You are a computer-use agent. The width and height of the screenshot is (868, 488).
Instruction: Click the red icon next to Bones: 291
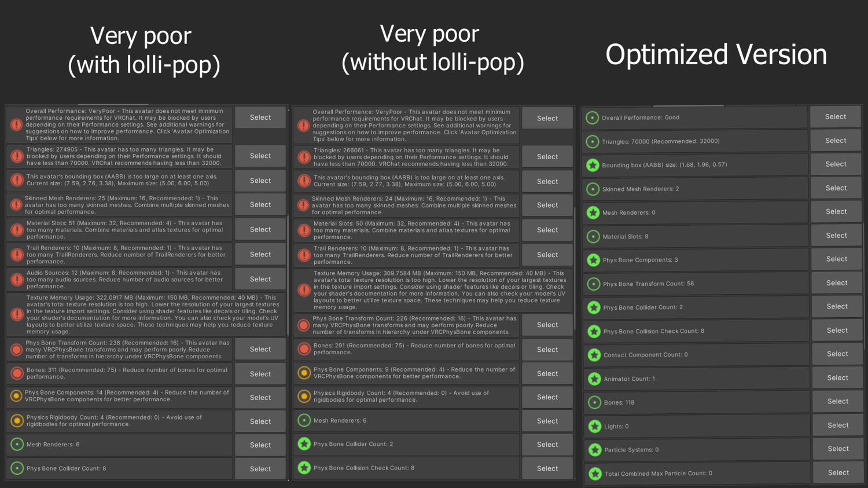(304, 349)
